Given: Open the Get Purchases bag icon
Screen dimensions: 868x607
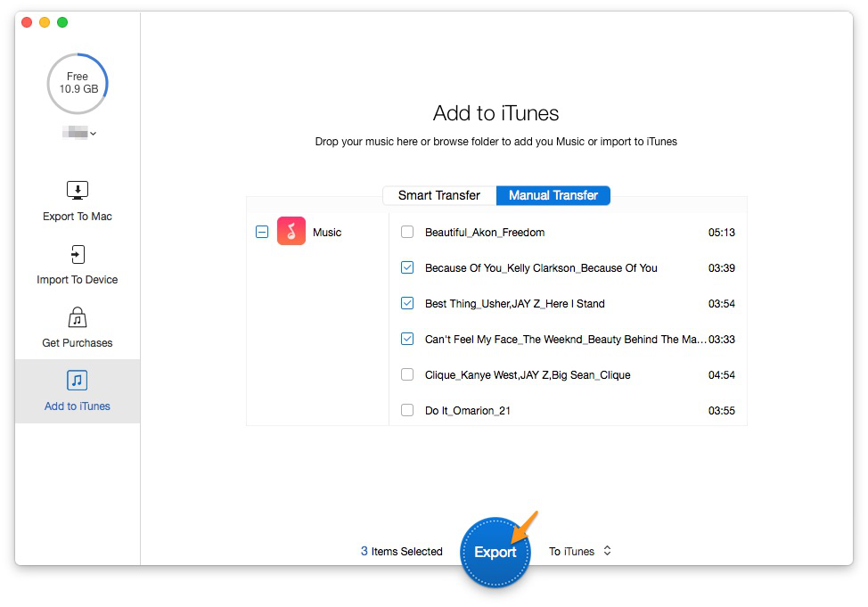Looking at the screenshot, I should point(78,317).
